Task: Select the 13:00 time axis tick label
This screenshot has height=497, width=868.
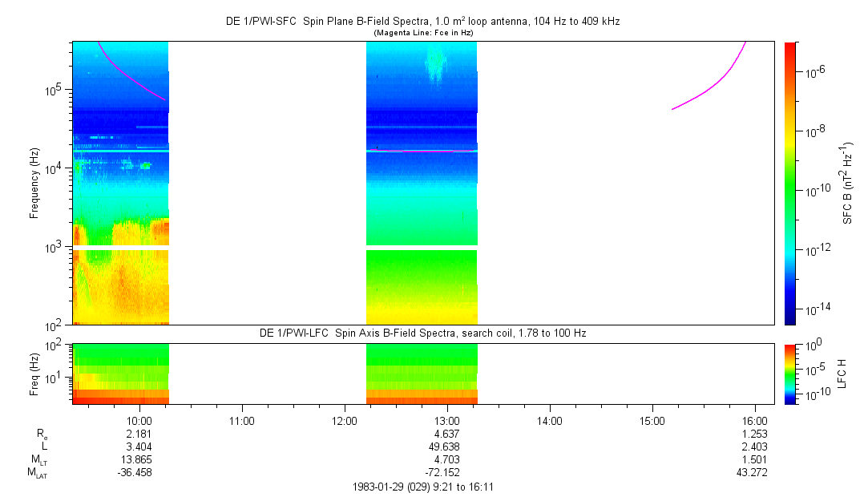Action: [446, 419]
